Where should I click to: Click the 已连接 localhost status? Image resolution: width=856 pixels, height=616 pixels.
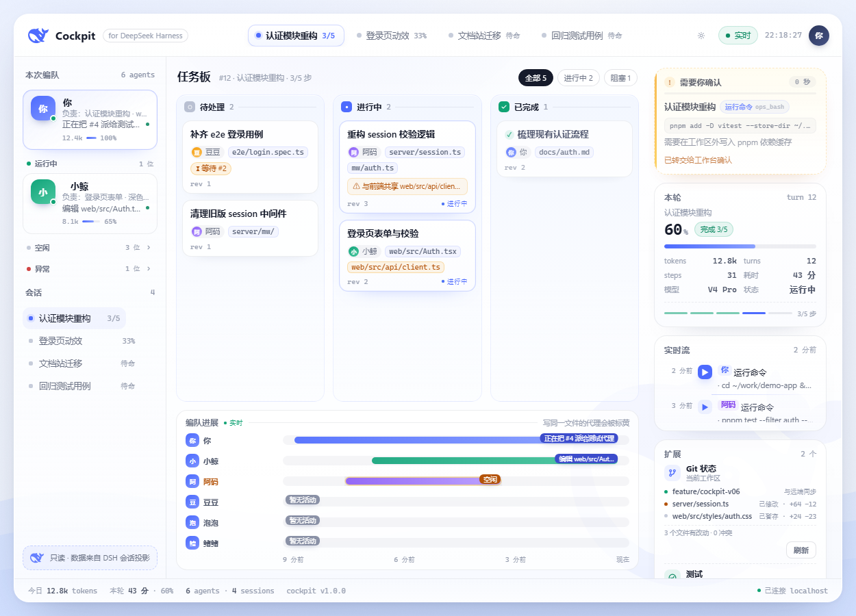coord(792,591)
